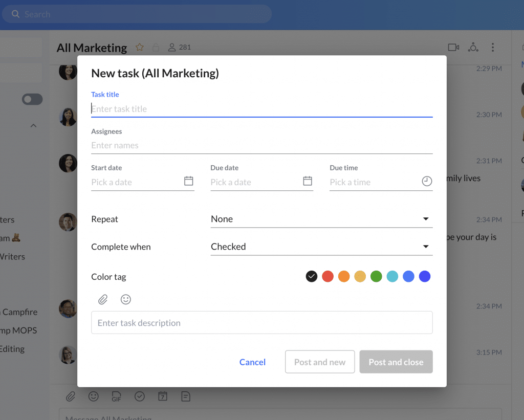Expand the Repeat dropdown set to None
Screen dimensions: 524x420
point(321,219)
